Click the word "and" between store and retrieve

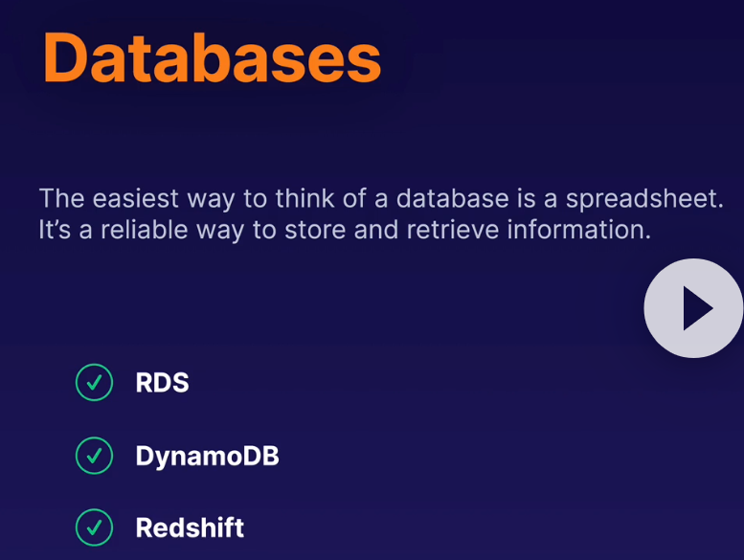385,230
